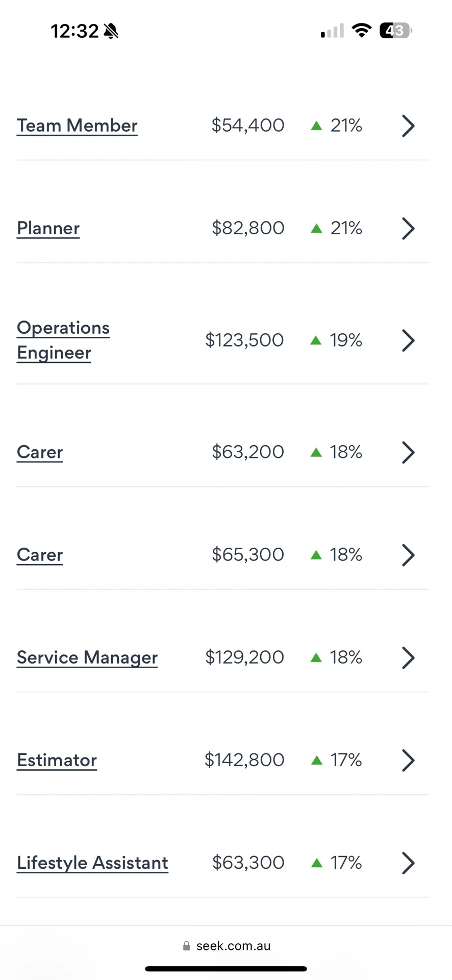Tap the chevron in Operations Engineer row
The width and height of the screenshot is (452, 980).
[408, 340]
